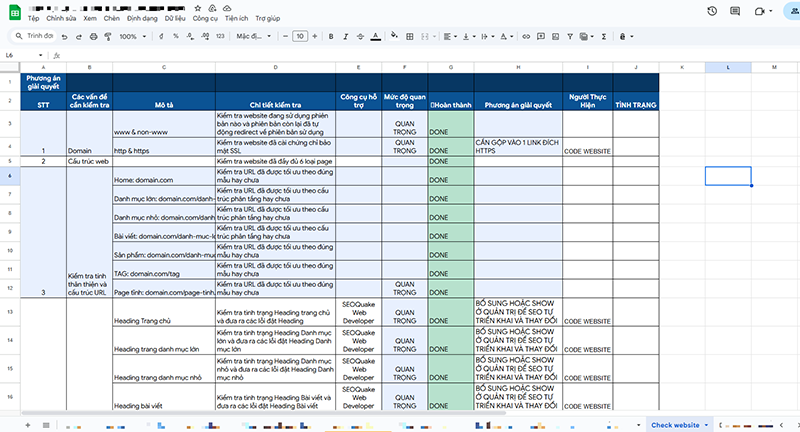Insert a chart
The width and height of the screenshot is (800, 432).
(x=556, y=36)
